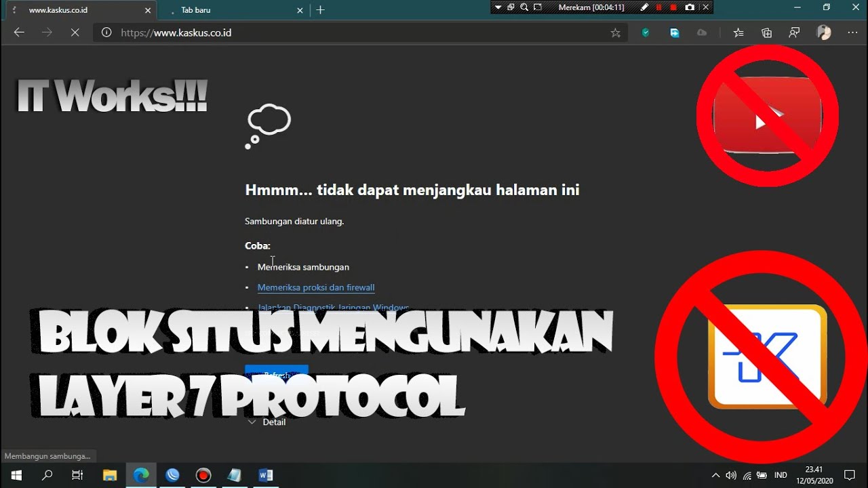
Task: Click the recorder window-size icon
Action: click(x=511, y=7)
